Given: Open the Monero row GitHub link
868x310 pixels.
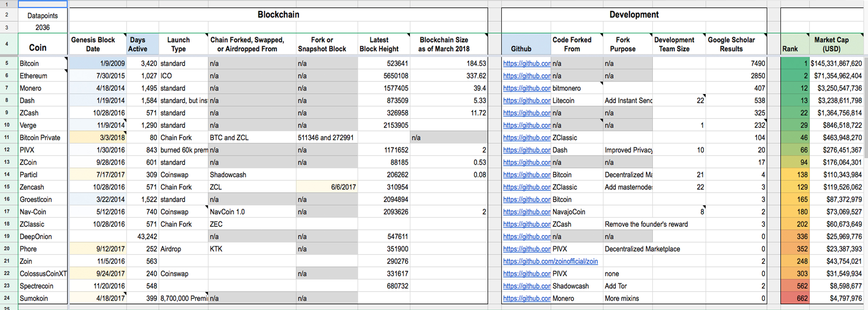Looking at the screenshot, I should coord(527,88).
